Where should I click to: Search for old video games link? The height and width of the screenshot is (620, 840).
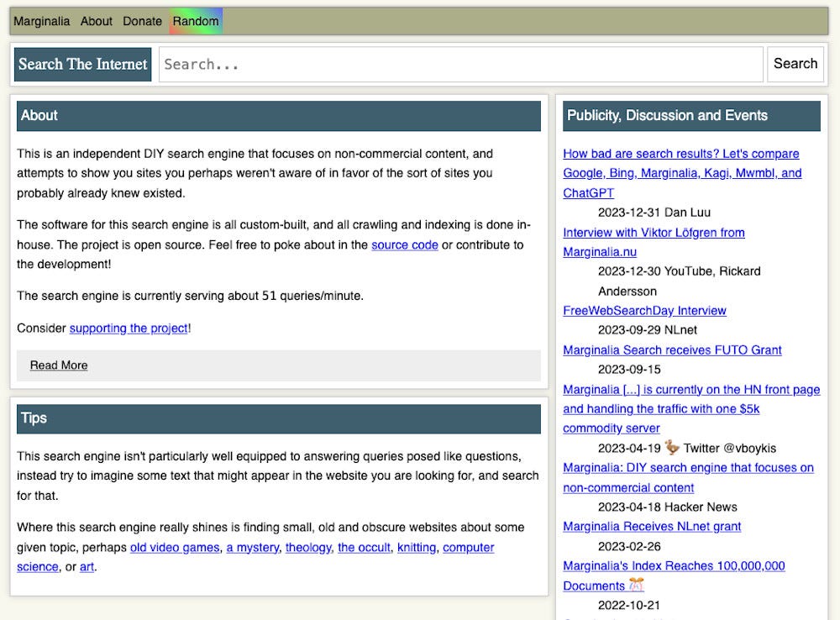click(x=175, y=548)
